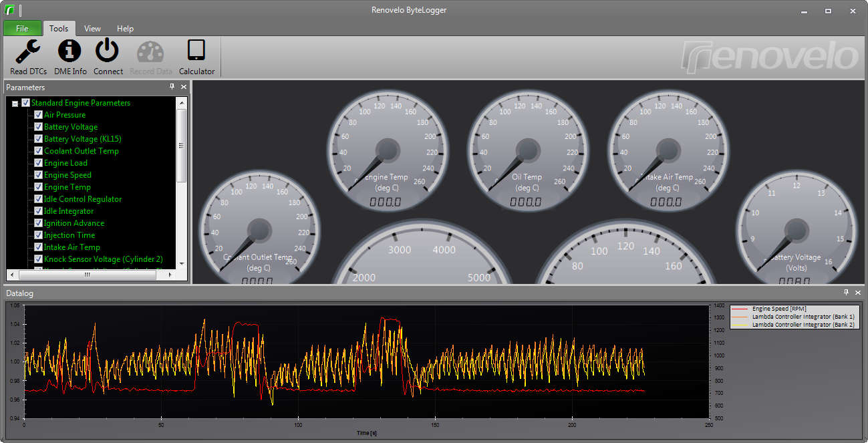
Task: Open the File menu
Action: (x=22, y=28)
